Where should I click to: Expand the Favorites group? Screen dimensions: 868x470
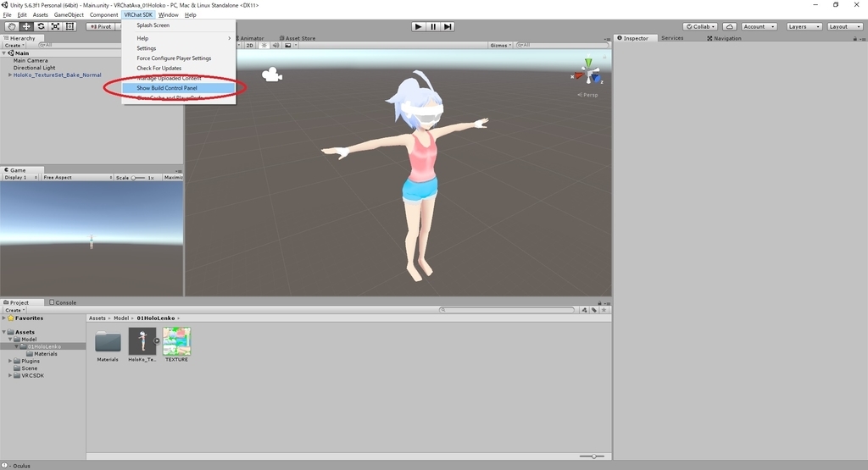coord(4,318)
